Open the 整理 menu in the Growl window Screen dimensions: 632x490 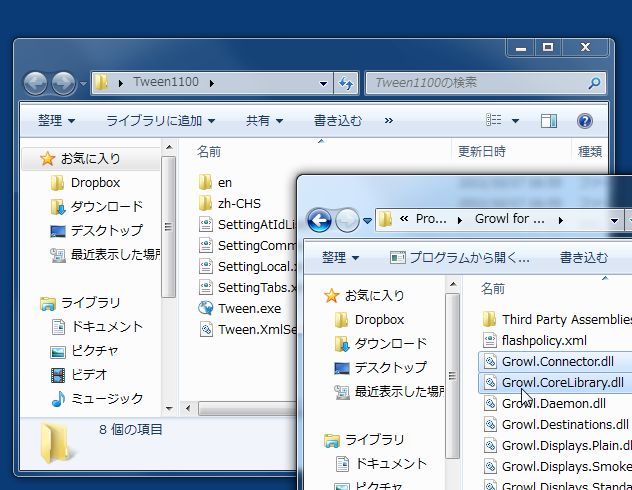tap(341, 257)
